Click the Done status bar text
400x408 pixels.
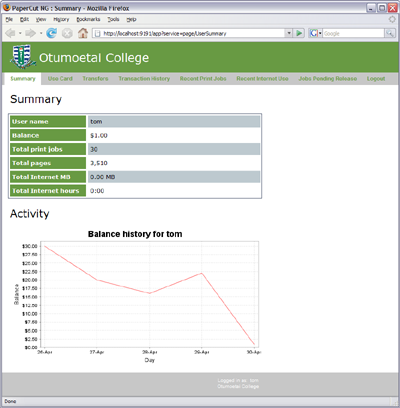(x=10, y=401)
